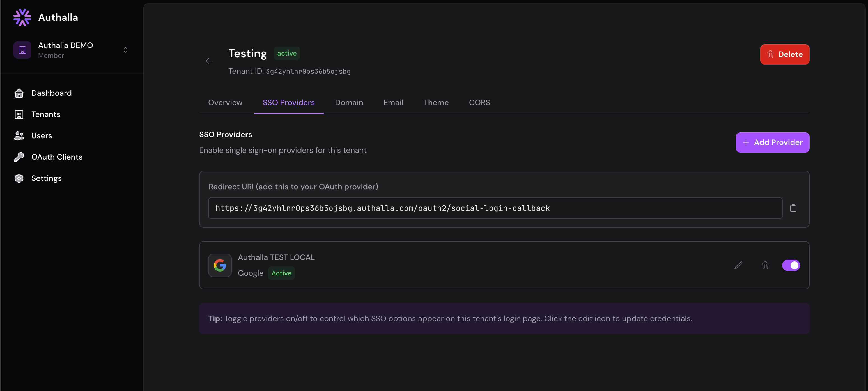Click the Authalla logo icon
This screenshot has height=391, width=868.
(22, 17)
